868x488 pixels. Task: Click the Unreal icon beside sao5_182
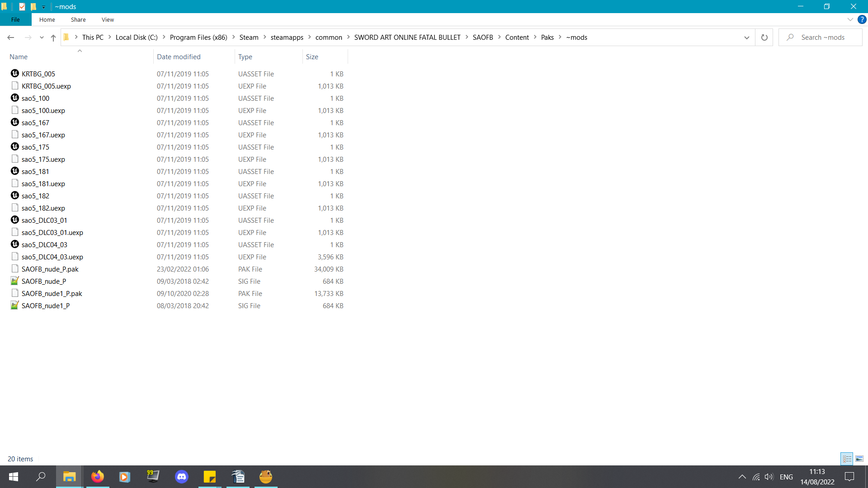(x=15, y=196)
